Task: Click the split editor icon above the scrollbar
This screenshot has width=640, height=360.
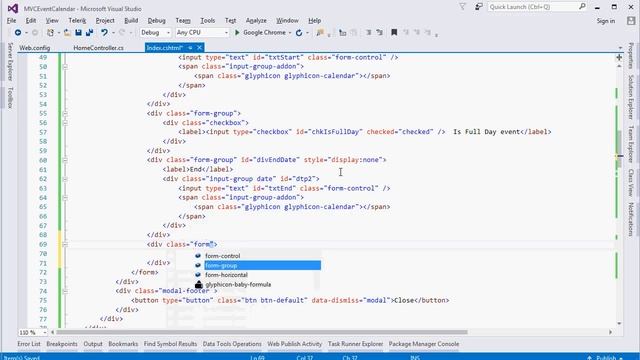Action: [x=619, y=58]
